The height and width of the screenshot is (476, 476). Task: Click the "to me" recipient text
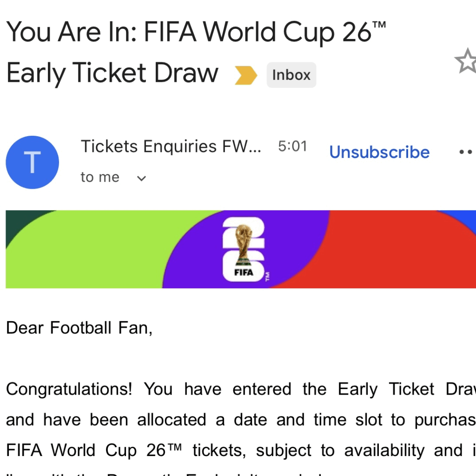99,177
